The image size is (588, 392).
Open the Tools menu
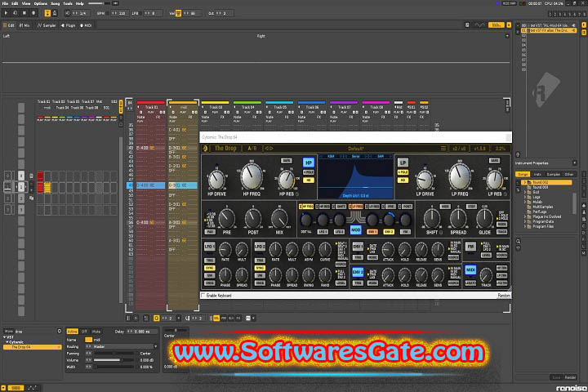[x=68, y=3]
